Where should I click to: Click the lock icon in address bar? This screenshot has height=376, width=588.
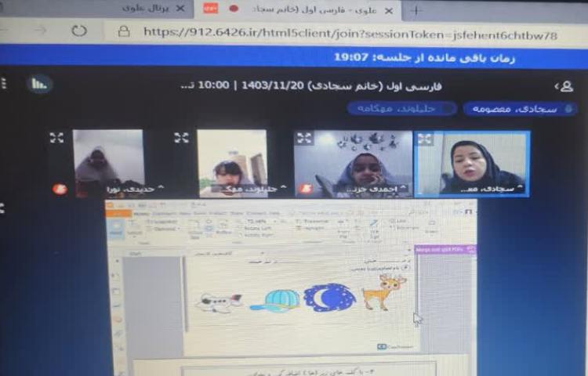point(124,31)
